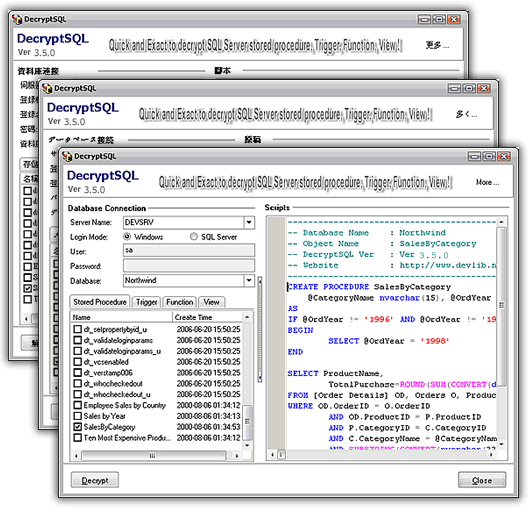The height and width of the screenshot is (508, 530).
Task: Click the Decrypt button
Action: click(x=95, y=480)
